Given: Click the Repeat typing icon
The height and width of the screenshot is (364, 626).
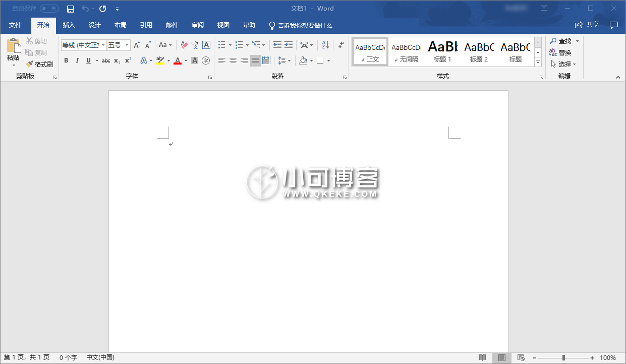Looking at the screenshot, I should point(103,9).
